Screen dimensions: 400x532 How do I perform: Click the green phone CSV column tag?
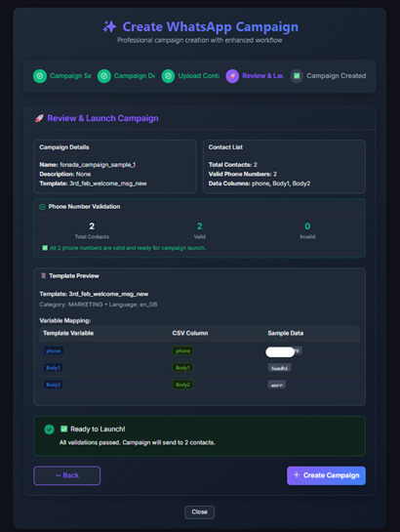click(x=182, y=350)
